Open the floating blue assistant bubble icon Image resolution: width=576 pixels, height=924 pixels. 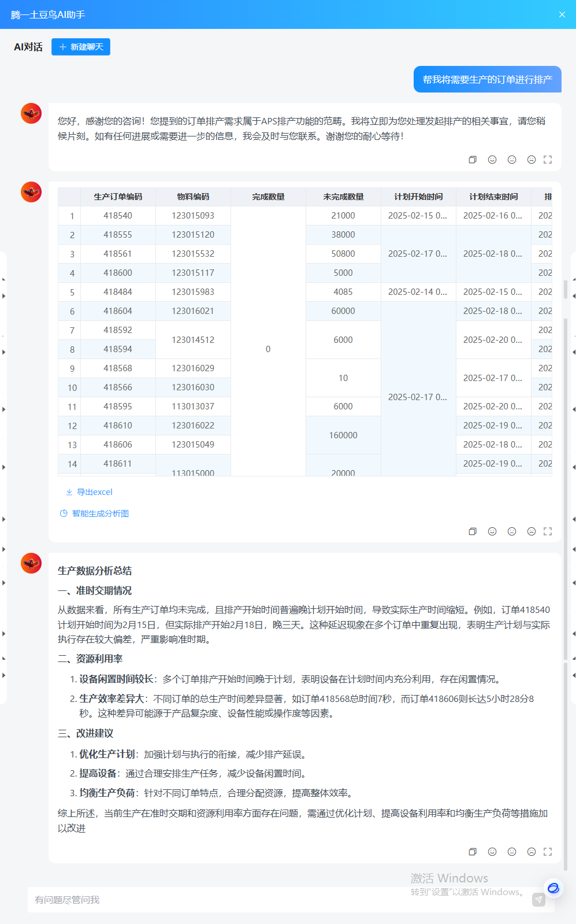tap(553, 888)
